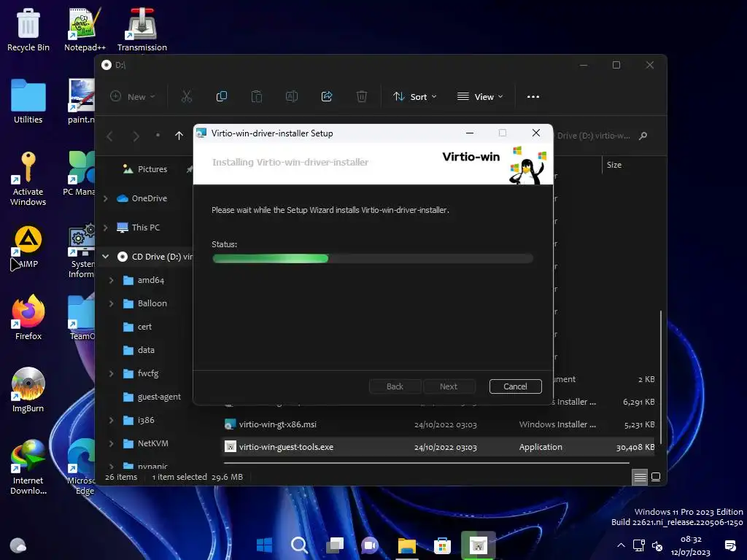Open the notification center tray icon
This screenshot has height=560, width=747.
coord(729,545)
